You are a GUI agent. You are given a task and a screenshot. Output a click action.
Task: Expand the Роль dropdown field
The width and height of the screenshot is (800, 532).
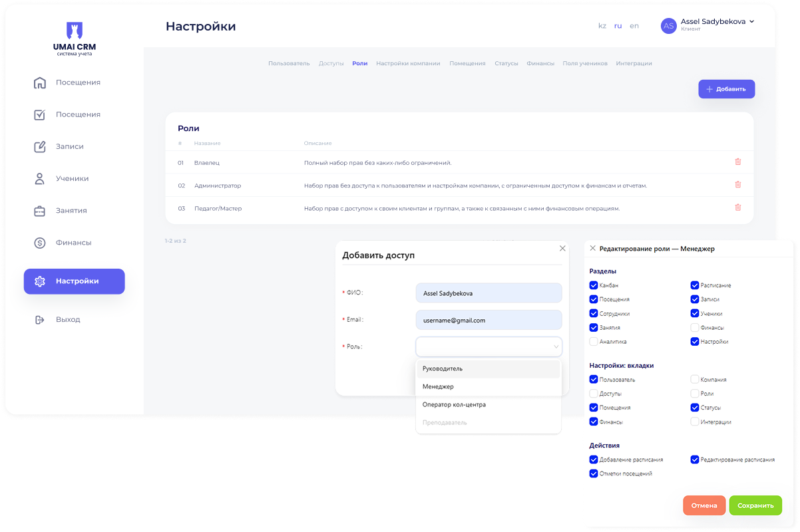pos(489,346)
